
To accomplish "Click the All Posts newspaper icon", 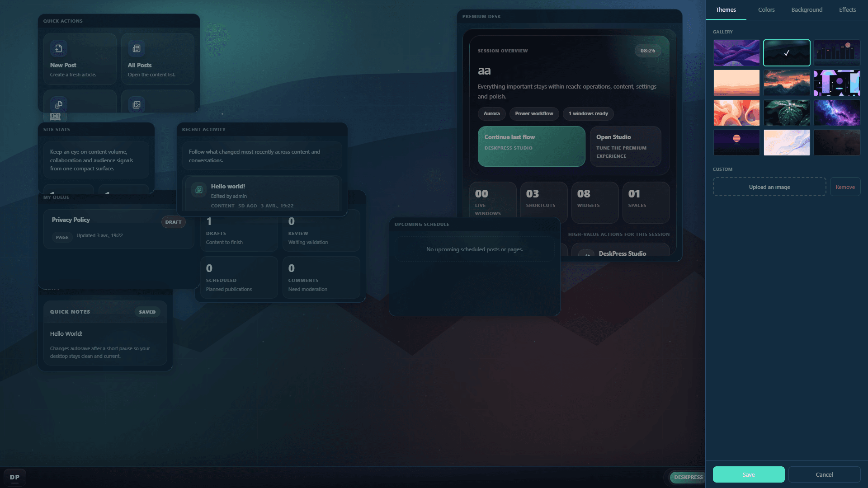I will 137,48.
